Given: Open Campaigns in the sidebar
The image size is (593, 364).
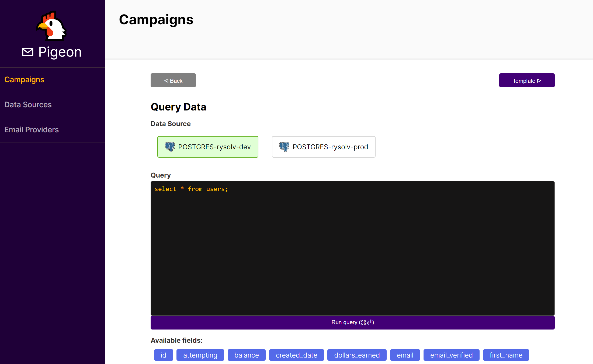Looking at the screenshot, I should tap(24, 80).
